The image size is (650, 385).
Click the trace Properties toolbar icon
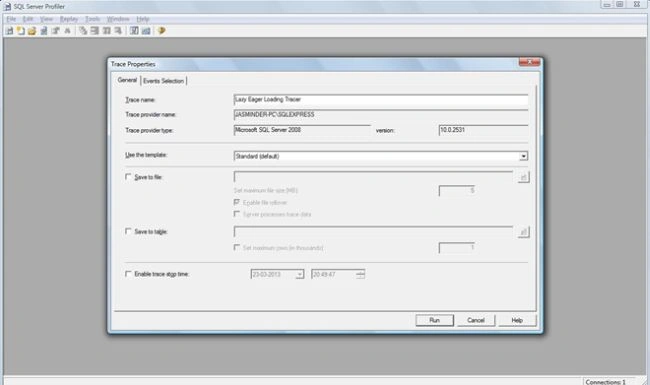pyautogui.click(x=56, y=31)
